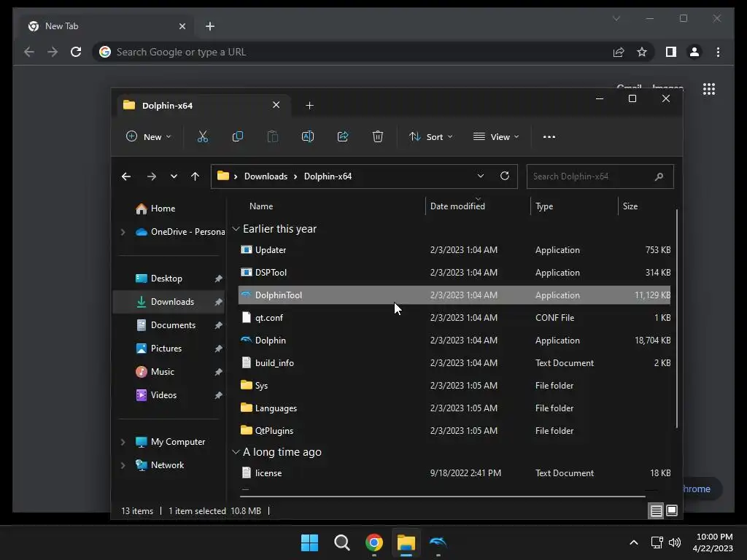Expand Network tree node
The image size is (747, 560).
[x=123, y=465]
